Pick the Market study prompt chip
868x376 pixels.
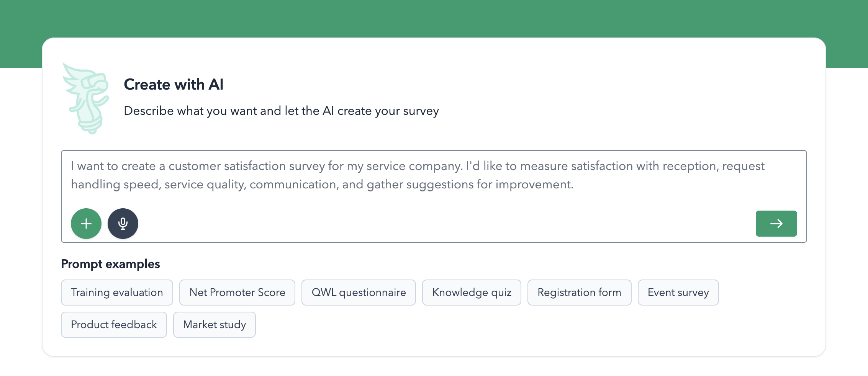coord(214,324)
